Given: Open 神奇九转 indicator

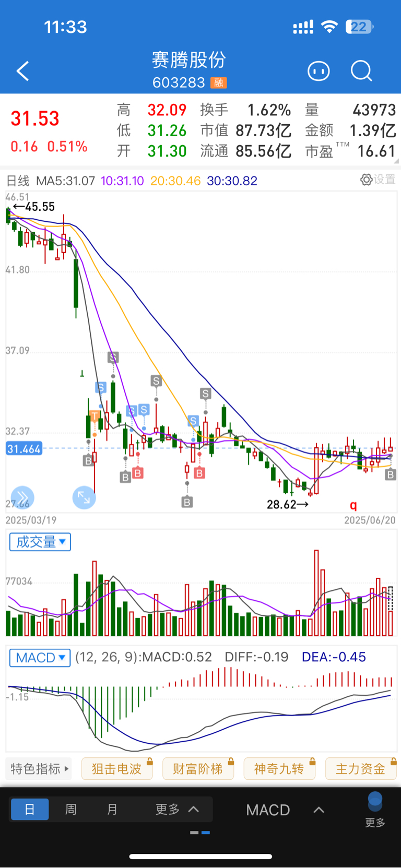Looking at the screenshot, I should click(279, 769).
